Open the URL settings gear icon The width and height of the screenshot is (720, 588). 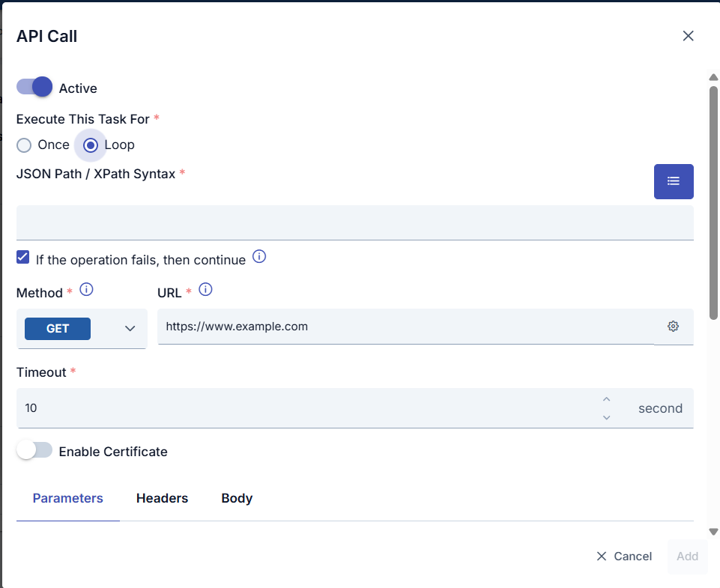pyautogui.click(x=673, y=326)
